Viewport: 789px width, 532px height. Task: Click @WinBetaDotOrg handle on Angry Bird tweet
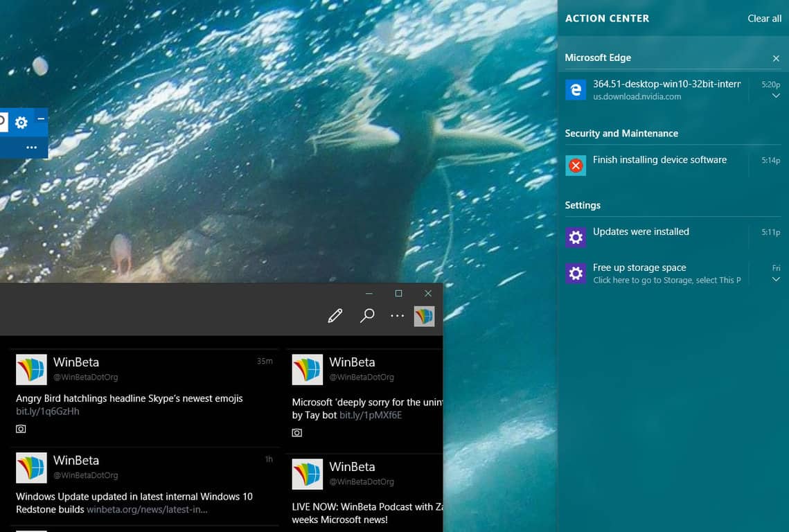pos(85,377)
